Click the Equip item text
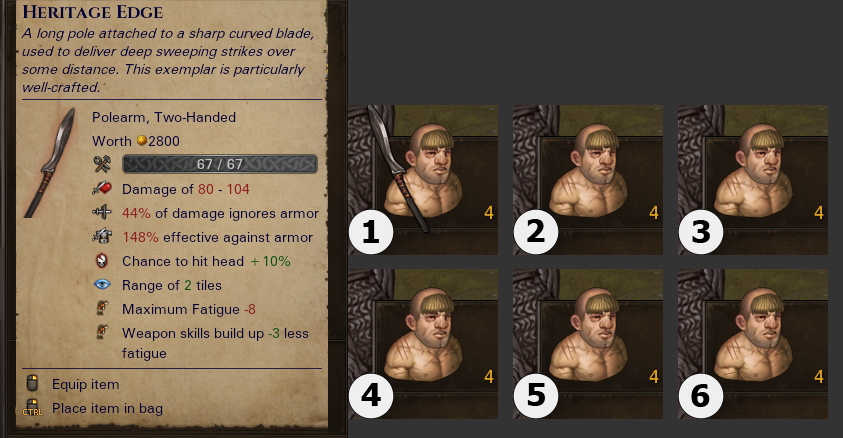The image size is (843, 438). point(85,384)
